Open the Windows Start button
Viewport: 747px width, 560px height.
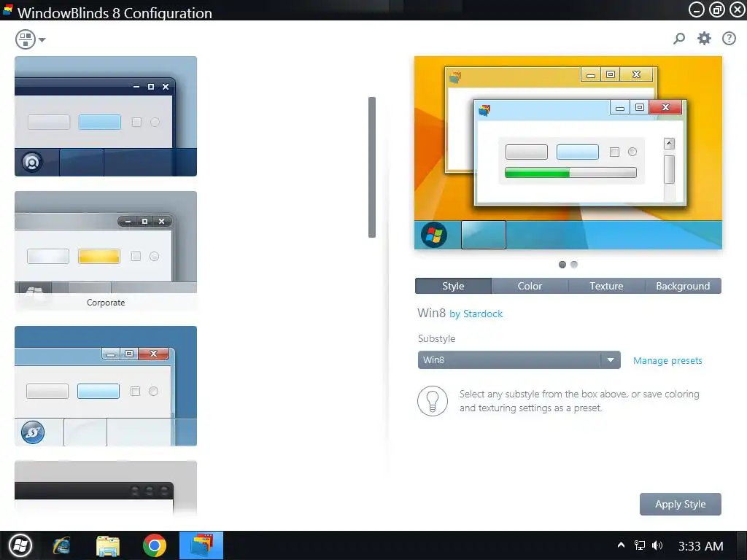tap(20, 545)
